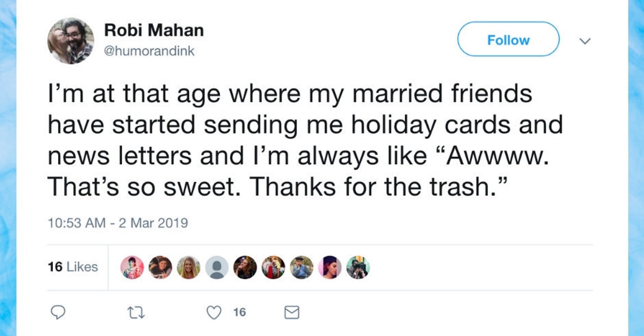Expand the tweet options chevron beside Follow
This screenshot has height=336, width=644.
click(x=585, y=41)
